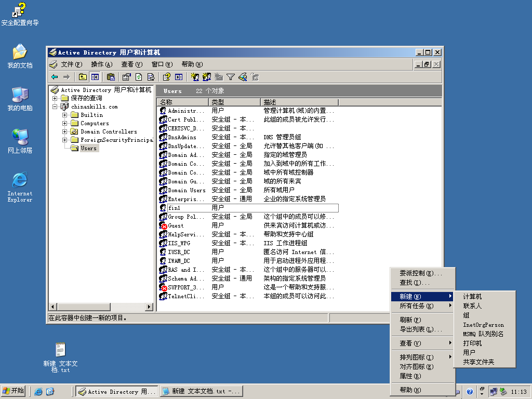Image resolution: width=532 pixels, height=399 pixels.
Task: Open the File (文件) menu
Action: click(72, 64)
